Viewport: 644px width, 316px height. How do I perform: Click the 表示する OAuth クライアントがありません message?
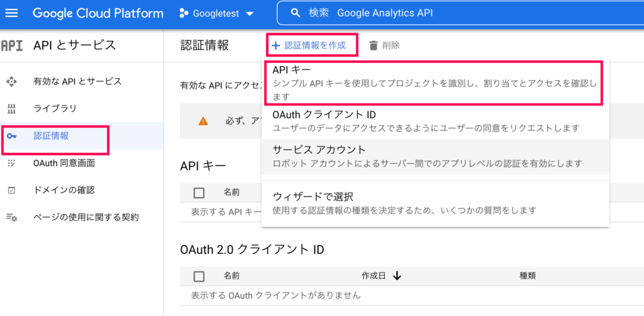coord(275,295)
